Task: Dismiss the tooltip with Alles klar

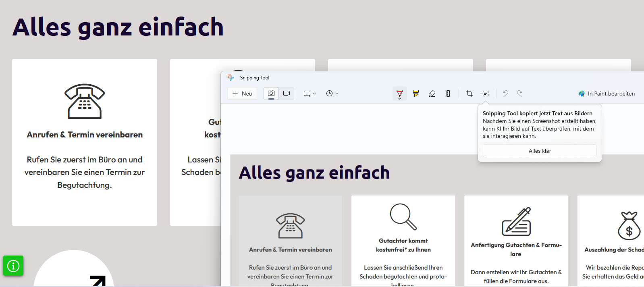Action: pyautogui.click(x=540, y=151)
